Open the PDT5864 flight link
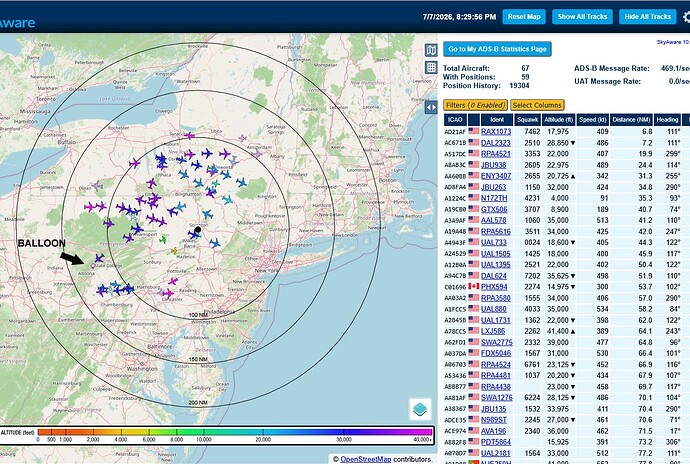The width and height of the screenshot is (690, 464). (496, 442)
